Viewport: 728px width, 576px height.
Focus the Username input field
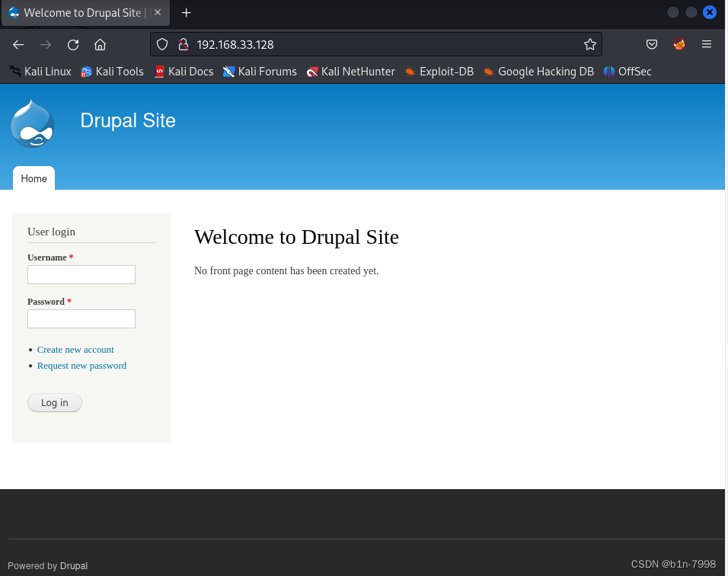click(81, 274)
